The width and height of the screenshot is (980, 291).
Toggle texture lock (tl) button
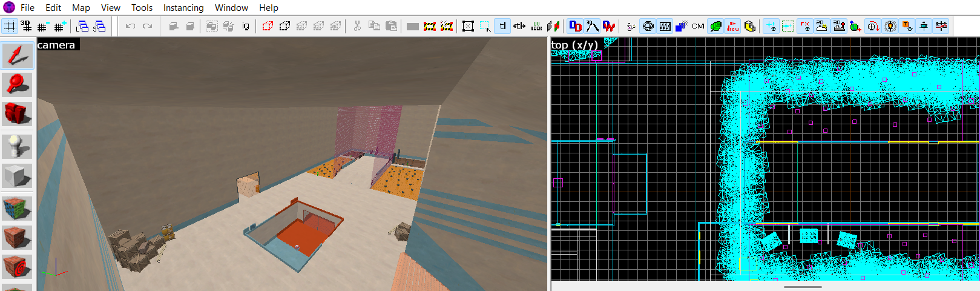tap(502, 26)
